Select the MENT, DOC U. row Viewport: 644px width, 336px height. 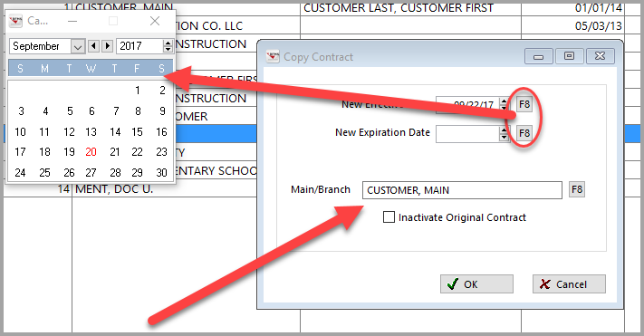tap(114, 189)
